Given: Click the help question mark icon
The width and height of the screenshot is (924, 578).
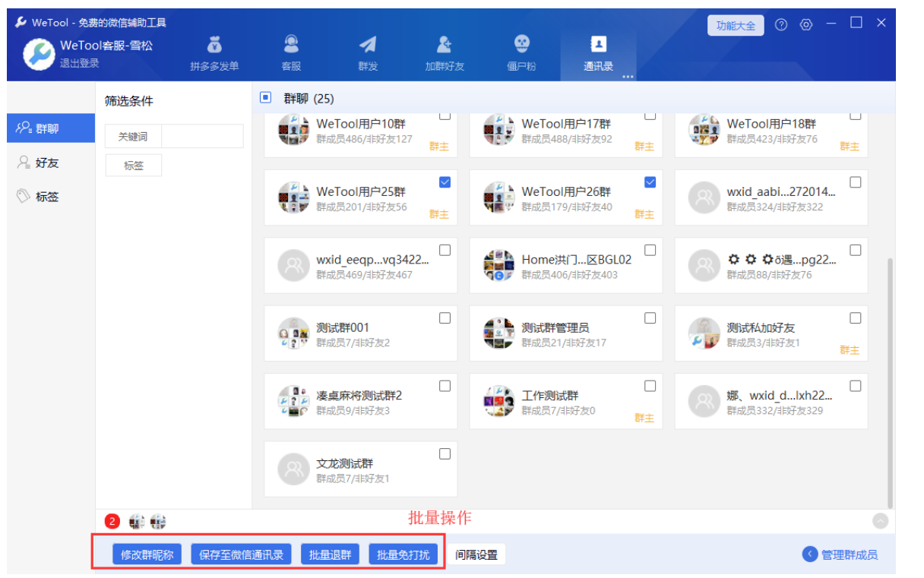Looking at the screenshot, I should click(780, 25).
